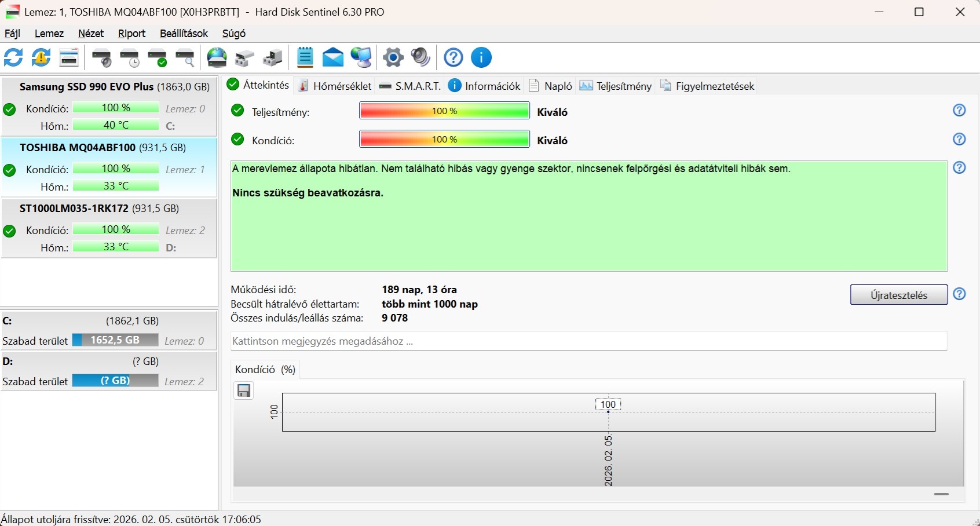Click the disk with green checkmark icon
The image size is (980, 526).
[x=158, y=57]
